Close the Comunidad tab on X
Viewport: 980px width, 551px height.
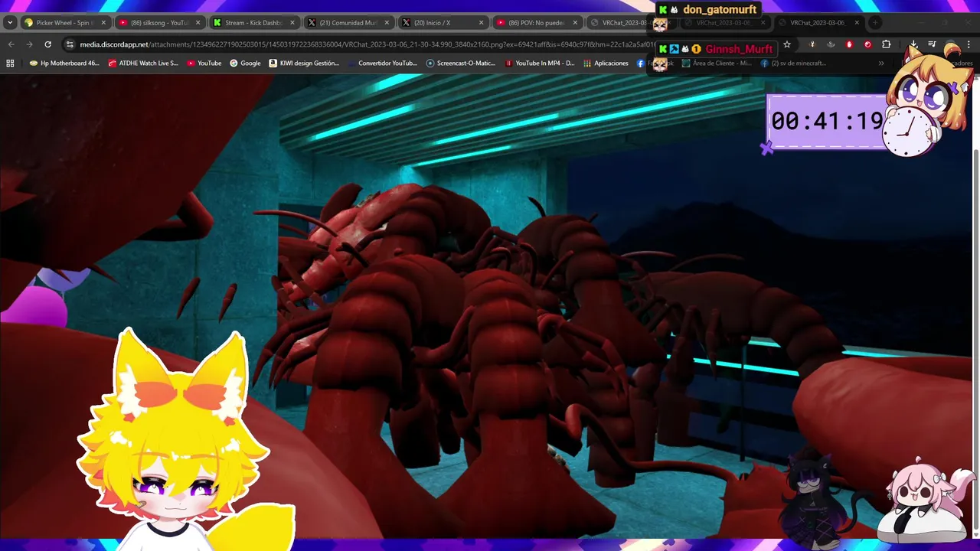[387, 22]
